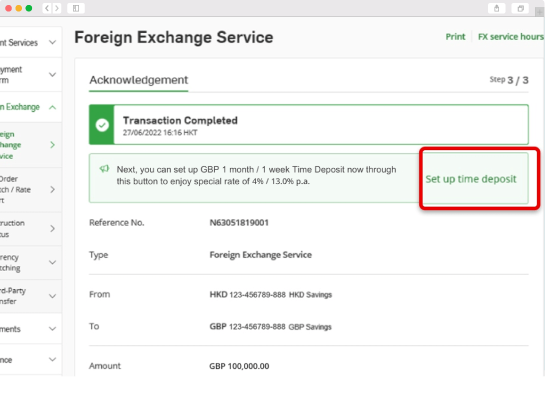545x397 pixels.
Task: Click the red close window button
Action: 9,8
